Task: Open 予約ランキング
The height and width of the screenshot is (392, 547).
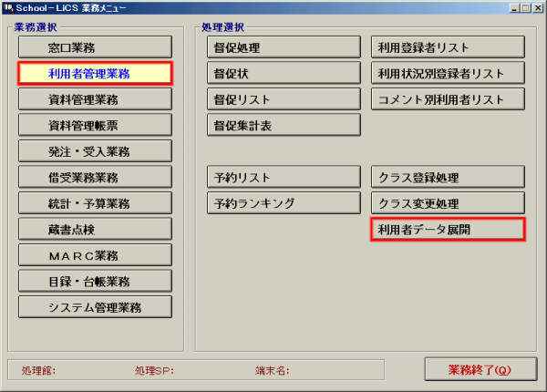Action: (x=284, y=203)
